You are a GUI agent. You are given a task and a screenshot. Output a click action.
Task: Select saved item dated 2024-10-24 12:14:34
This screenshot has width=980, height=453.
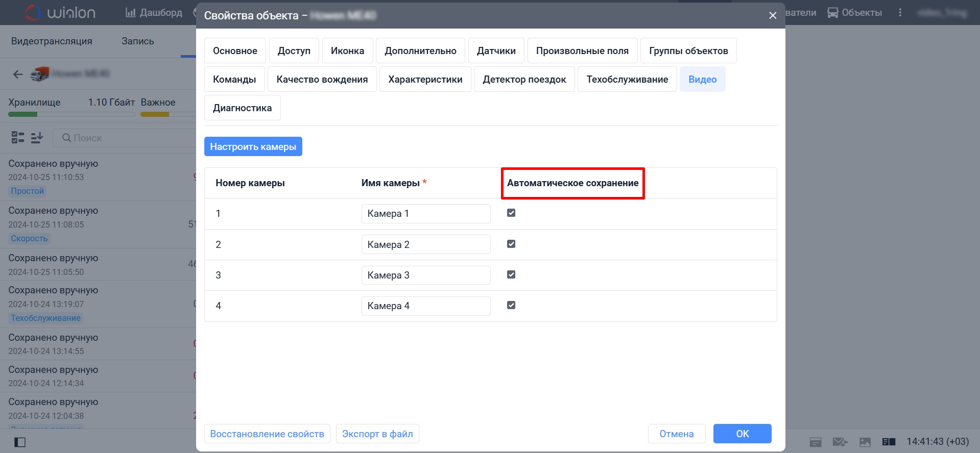[98, 376]
